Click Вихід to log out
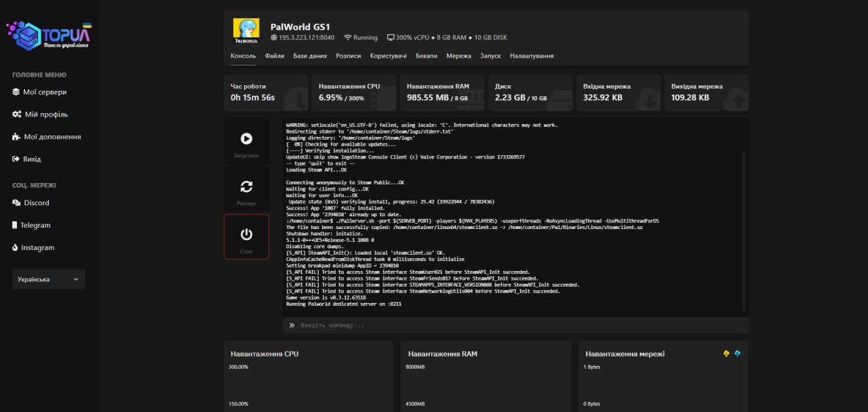 (x=32, y=159)
